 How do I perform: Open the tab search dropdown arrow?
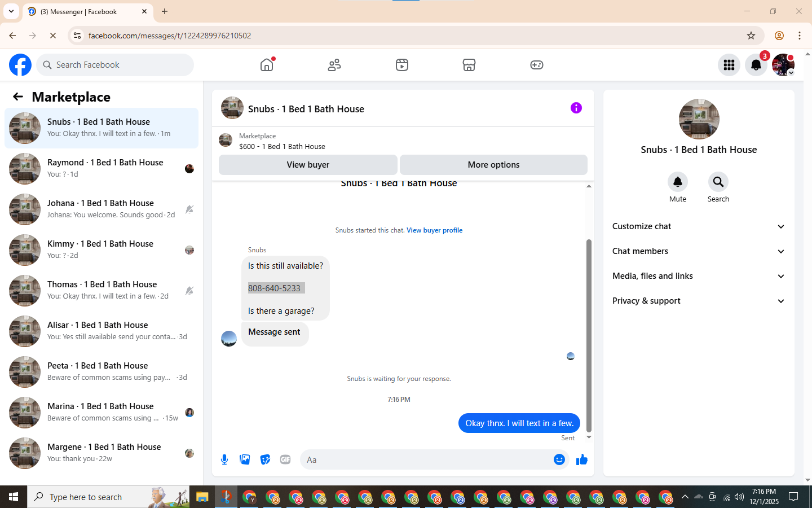click(x=11, y=11)
